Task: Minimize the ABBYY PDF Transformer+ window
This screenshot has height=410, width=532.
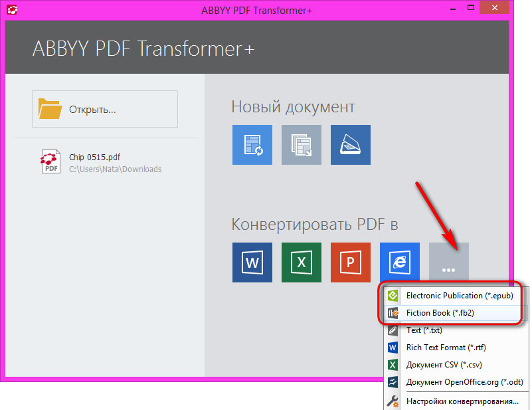Action: coord(452,8)
